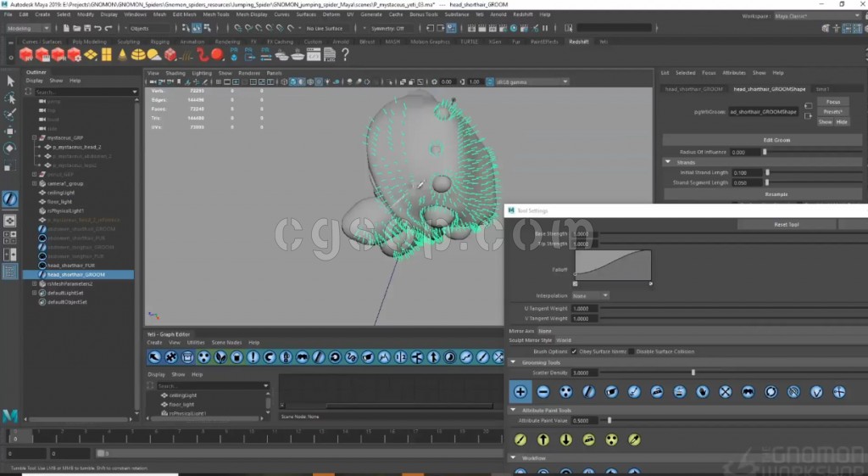The image size is (868, 476).
Task: Click the Edit Groom button
Action: point(776,140)
